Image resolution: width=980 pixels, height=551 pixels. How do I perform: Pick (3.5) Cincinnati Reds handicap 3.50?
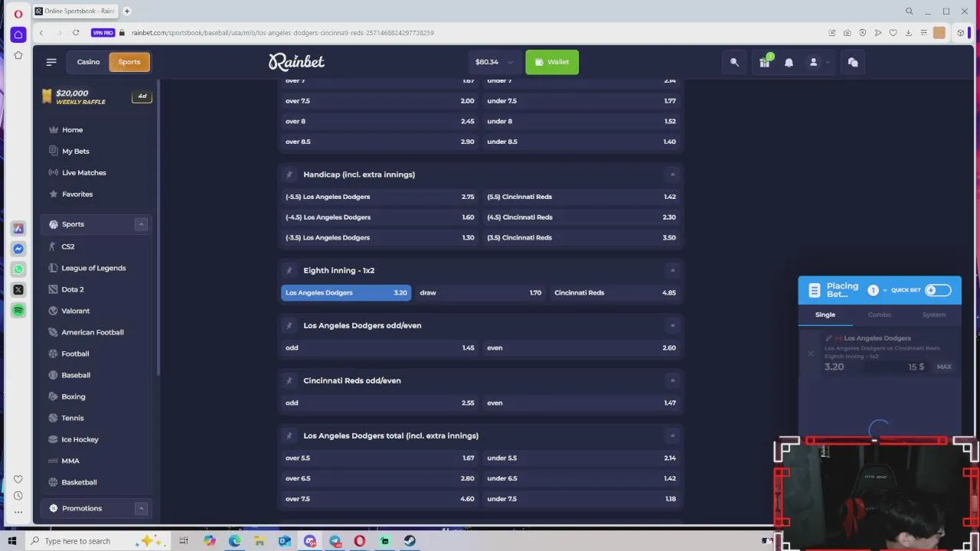pos(582,237)
